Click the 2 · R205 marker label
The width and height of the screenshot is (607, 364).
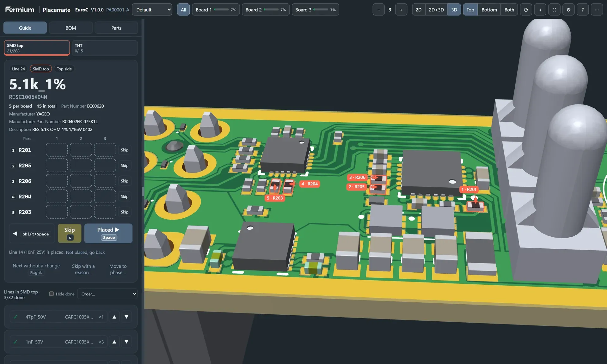(x=357, y=187)
